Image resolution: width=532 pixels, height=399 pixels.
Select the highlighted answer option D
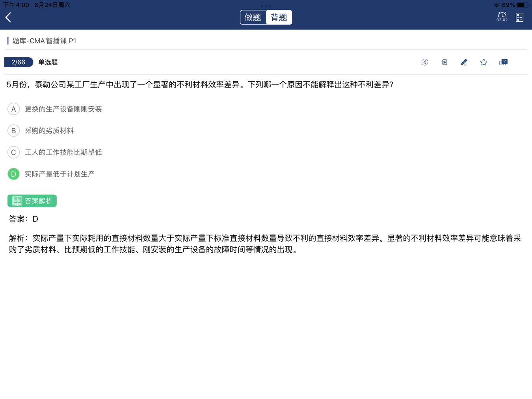(14, 174)
